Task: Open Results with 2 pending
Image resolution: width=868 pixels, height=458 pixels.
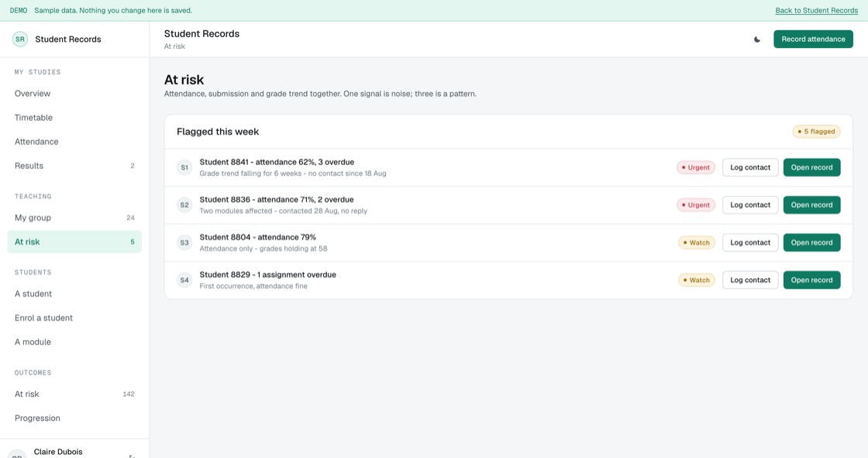Action: pyautogui.click(x=74, y=166)
